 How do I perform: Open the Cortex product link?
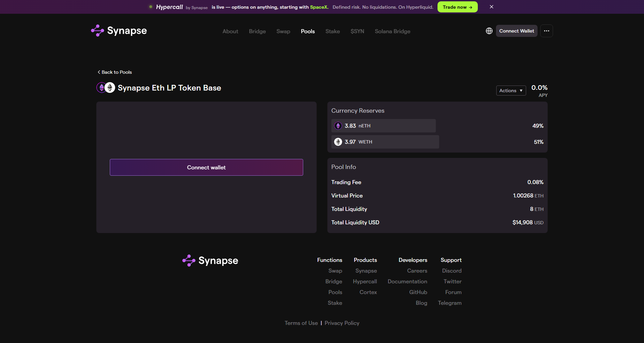pyautogui.click(x=368, y=292)
